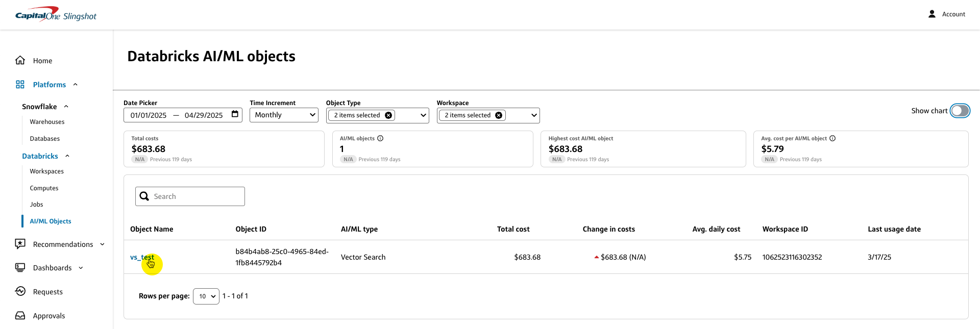980x329 pixels.
Task: Click the $5.75 avg daily cost cell
Action: pyautogui.click(x=743, y=257)
